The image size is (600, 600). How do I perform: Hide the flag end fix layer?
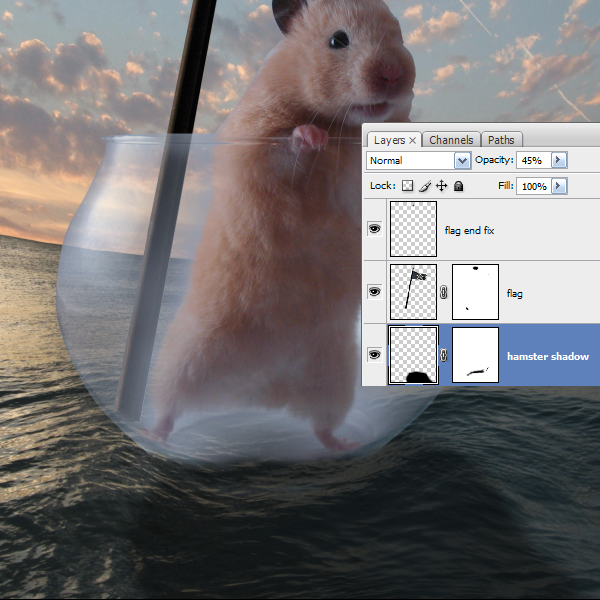pos(375,229)
